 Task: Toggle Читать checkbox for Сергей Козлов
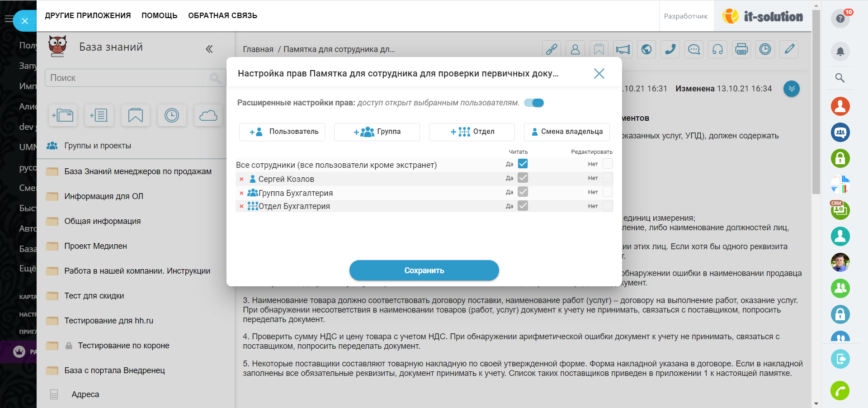523,178
